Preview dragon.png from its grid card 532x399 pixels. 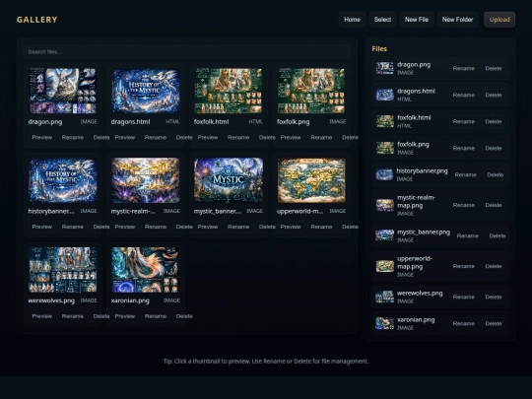pos(42,137)
